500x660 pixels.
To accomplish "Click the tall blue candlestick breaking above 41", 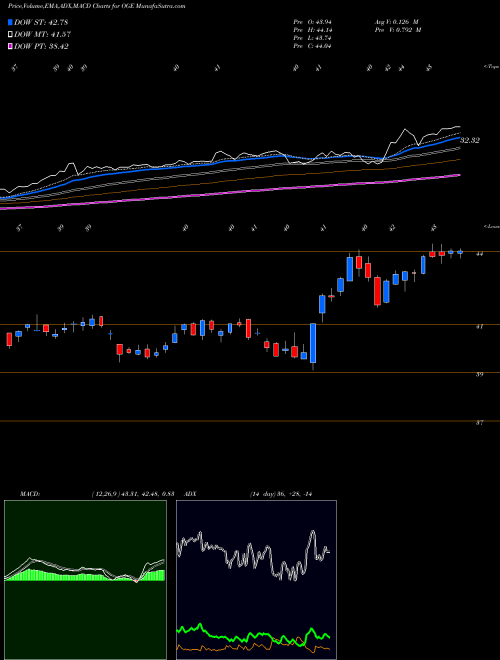I will 313,343.
